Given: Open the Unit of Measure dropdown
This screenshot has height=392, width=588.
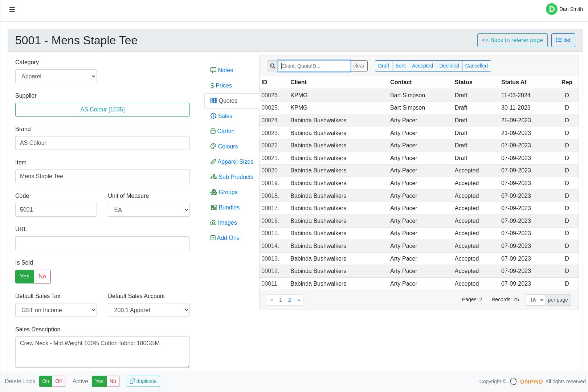Looking at the screenshot, I should (x=149, y=210).
